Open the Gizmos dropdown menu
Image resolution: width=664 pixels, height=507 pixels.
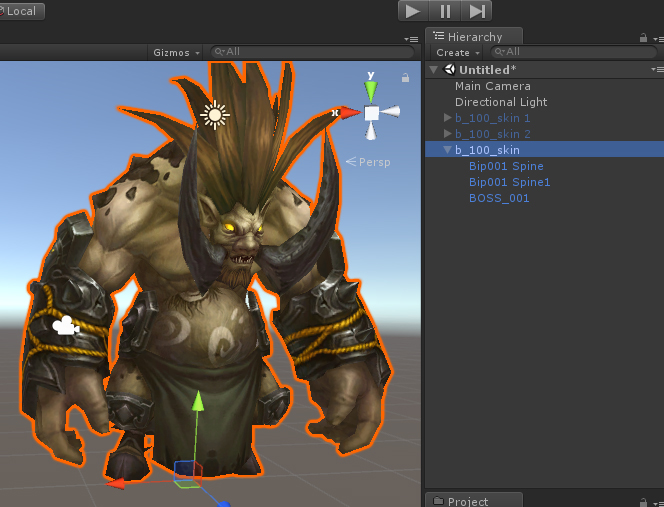click(176, 53)
